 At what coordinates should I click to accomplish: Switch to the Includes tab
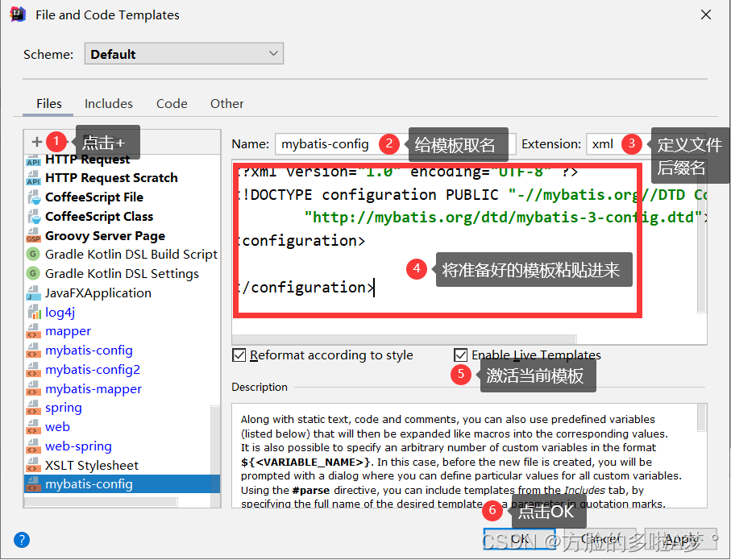[109, 103]
